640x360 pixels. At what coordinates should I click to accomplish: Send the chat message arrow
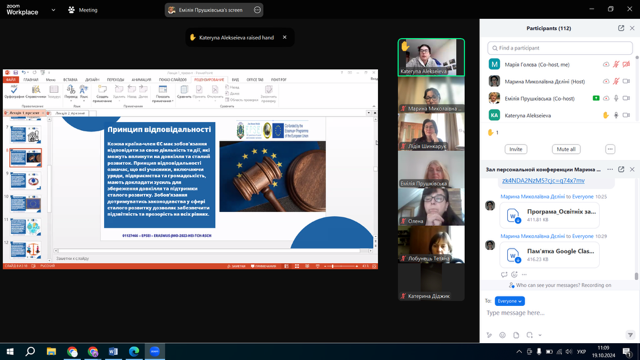coord(630,335)
